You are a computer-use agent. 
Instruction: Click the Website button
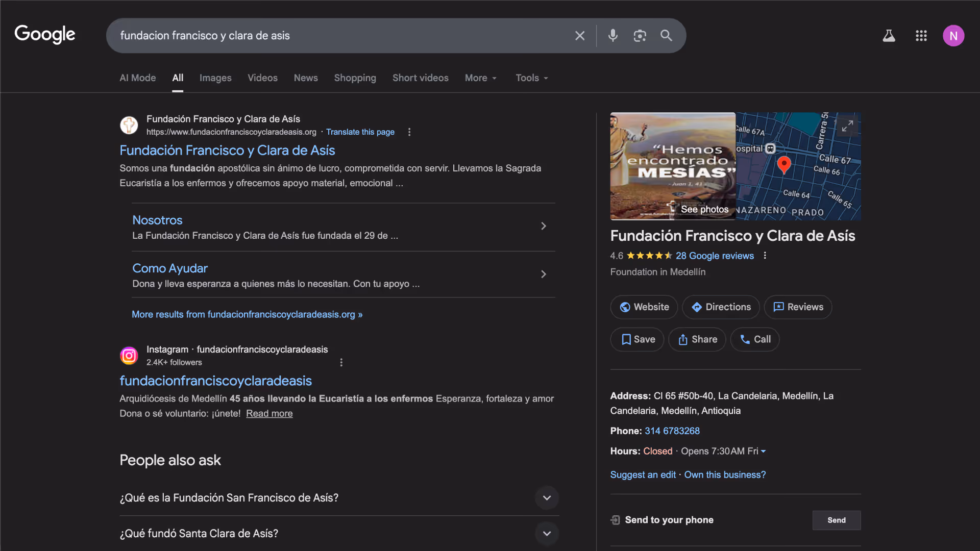point(644,307)
